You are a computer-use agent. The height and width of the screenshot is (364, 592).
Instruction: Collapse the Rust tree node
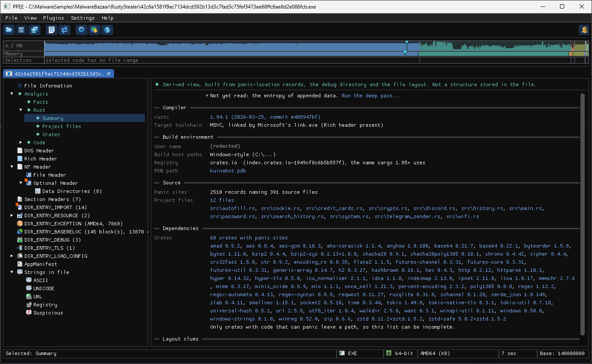pyautogui.click(x=21, y=110)
